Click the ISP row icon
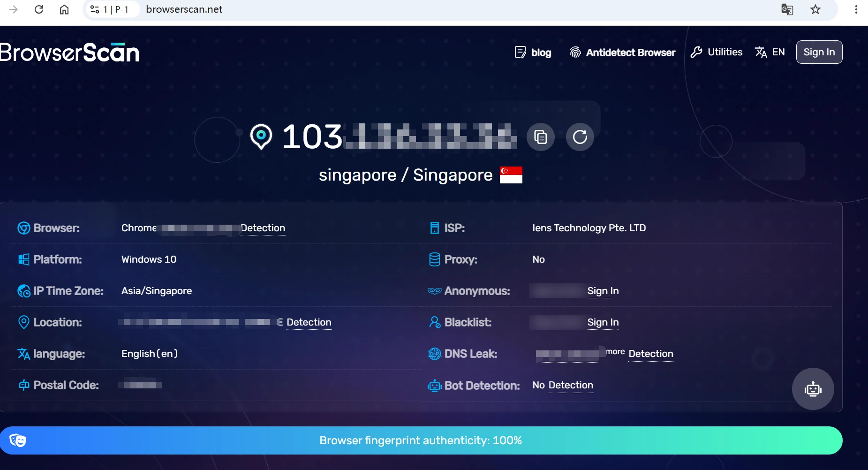Viewport: 868px width, 470px height. click(x=435, y=228)
